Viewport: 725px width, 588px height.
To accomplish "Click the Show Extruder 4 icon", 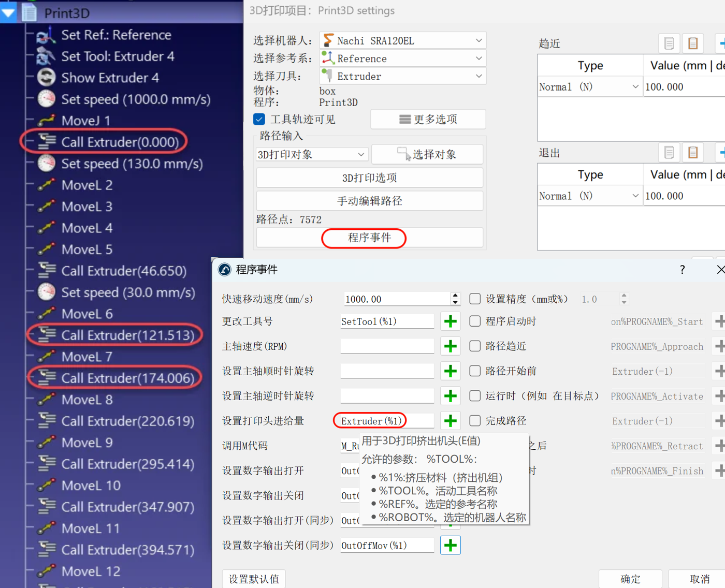I will coord(46,78).
